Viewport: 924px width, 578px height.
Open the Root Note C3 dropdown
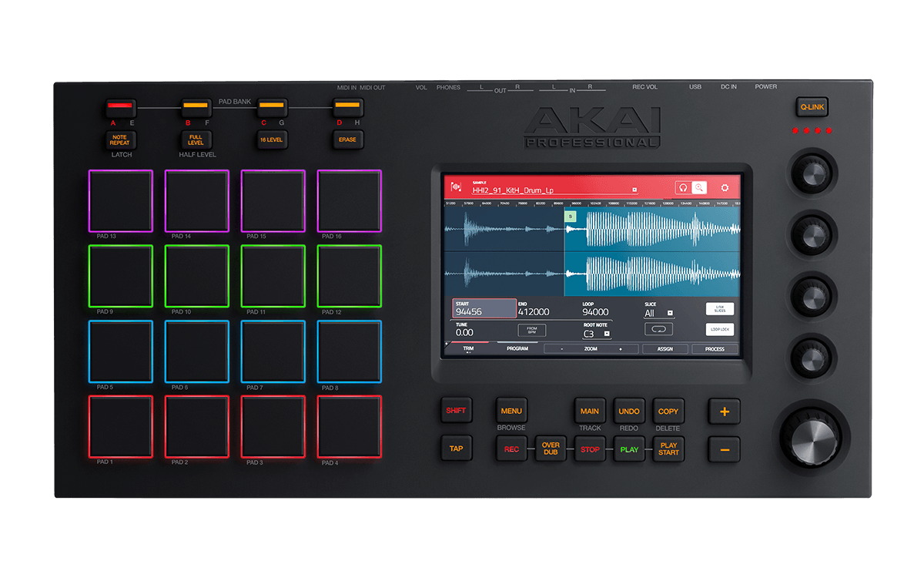(x=607, y=334)
